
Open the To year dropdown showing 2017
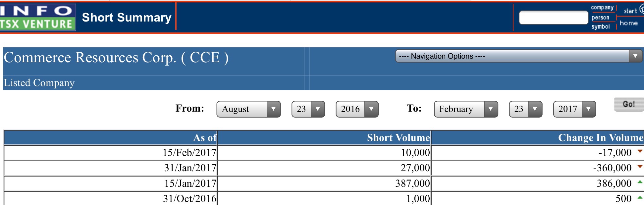pyautogui.click(x=574, y=109)
